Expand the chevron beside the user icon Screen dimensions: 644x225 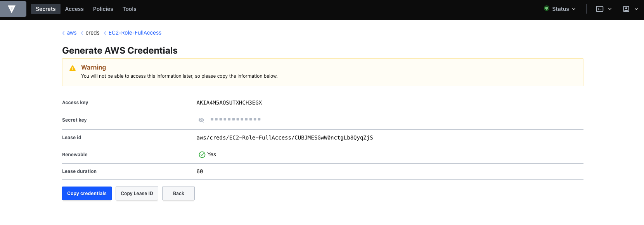pos(636,9)
